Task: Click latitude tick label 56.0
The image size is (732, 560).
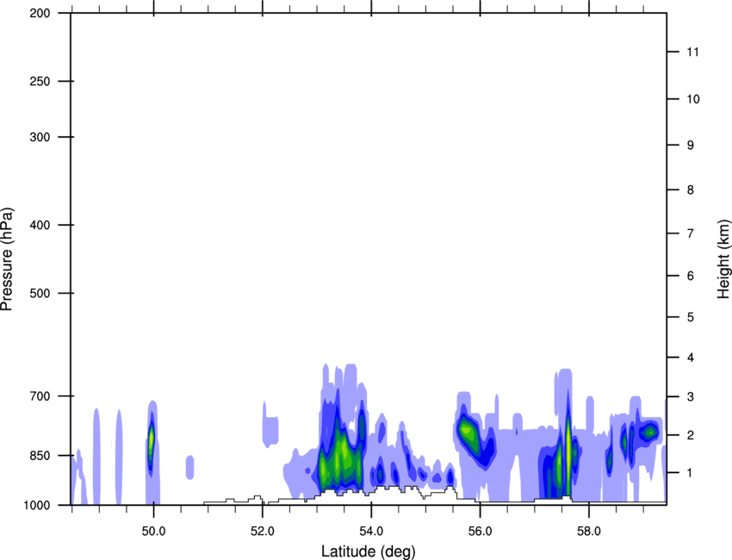Action: (480, 532)
